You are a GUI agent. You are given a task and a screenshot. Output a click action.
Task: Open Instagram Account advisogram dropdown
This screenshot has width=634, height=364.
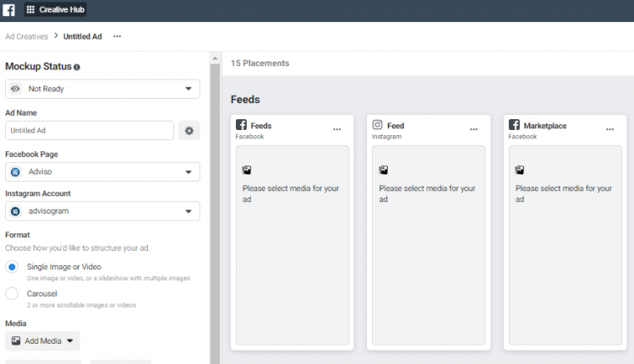102,211
